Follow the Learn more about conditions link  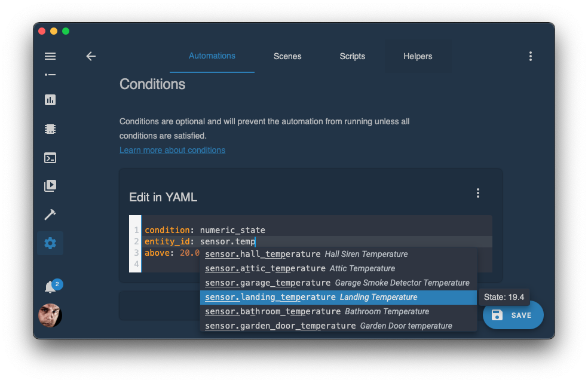coord(172,150)
